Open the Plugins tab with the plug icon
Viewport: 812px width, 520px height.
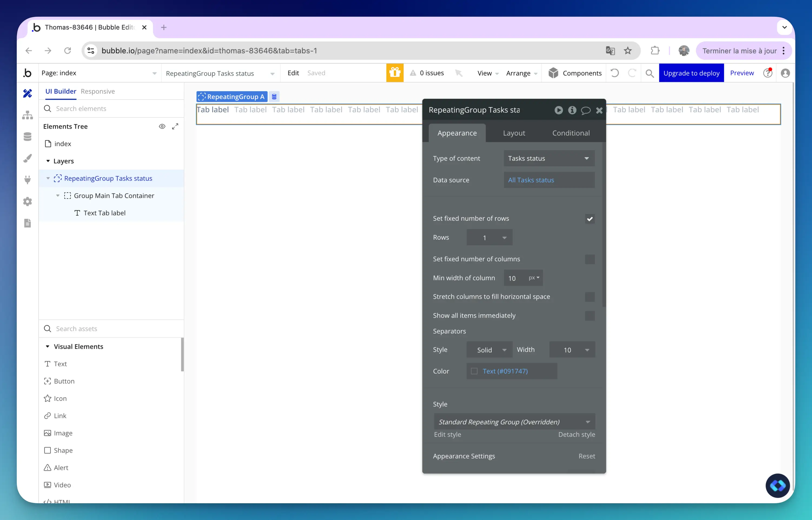coord(28,180)
